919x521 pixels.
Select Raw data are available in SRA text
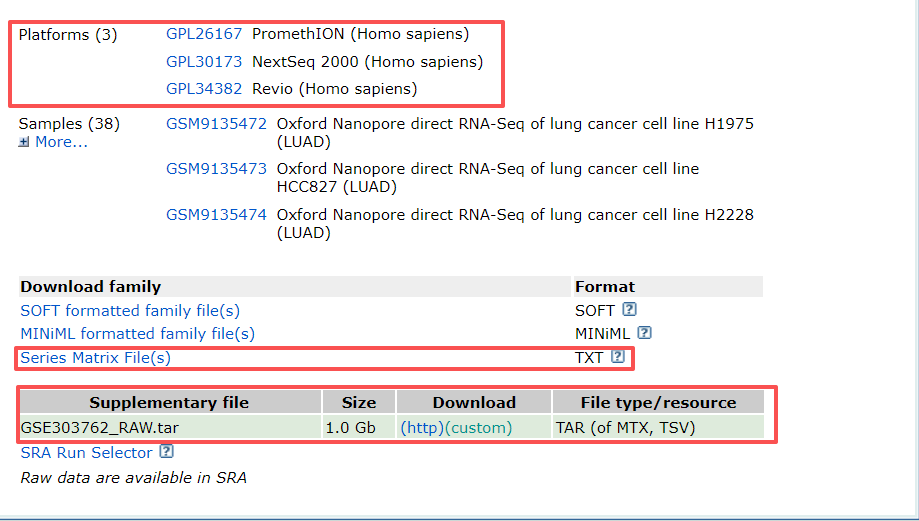[x=134, y=478]
